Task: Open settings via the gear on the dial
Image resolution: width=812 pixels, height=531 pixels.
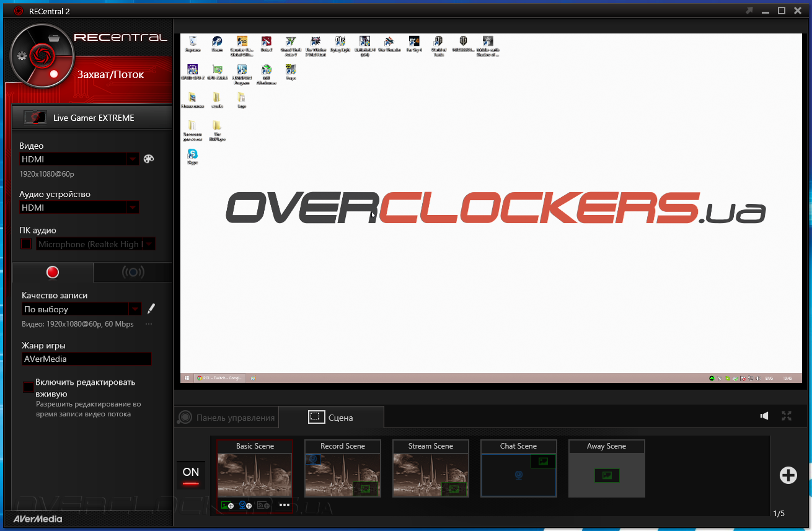Action: tap(22, 56)
